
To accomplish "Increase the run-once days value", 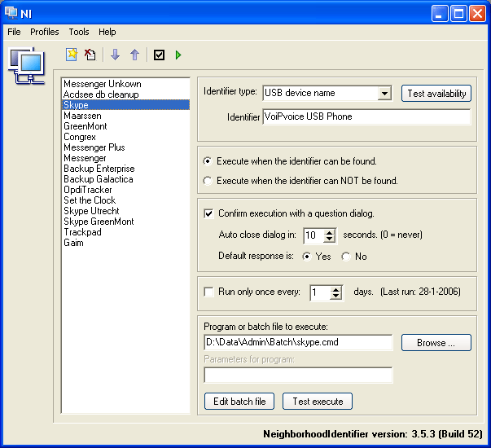I will [x=335, y=290].
